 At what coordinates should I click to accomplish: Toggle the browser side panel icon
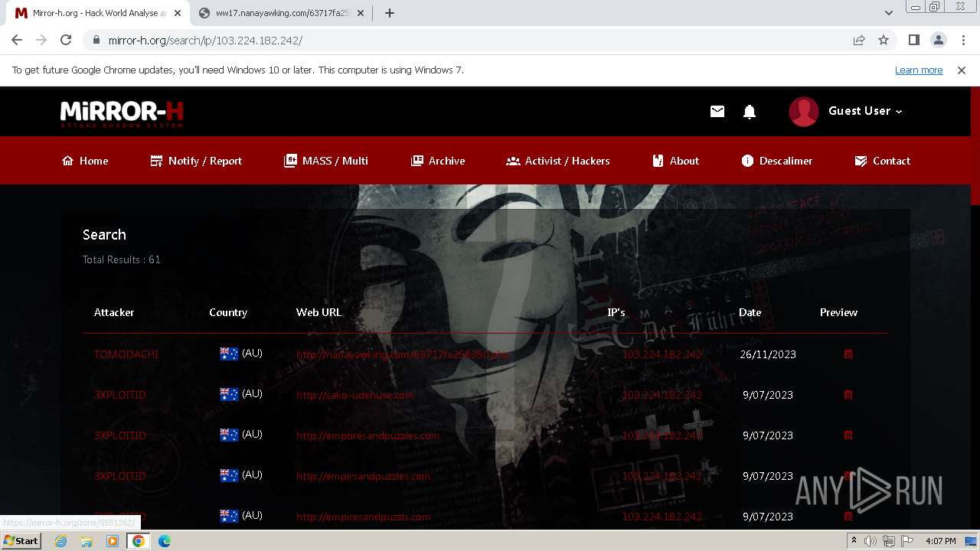913,41
